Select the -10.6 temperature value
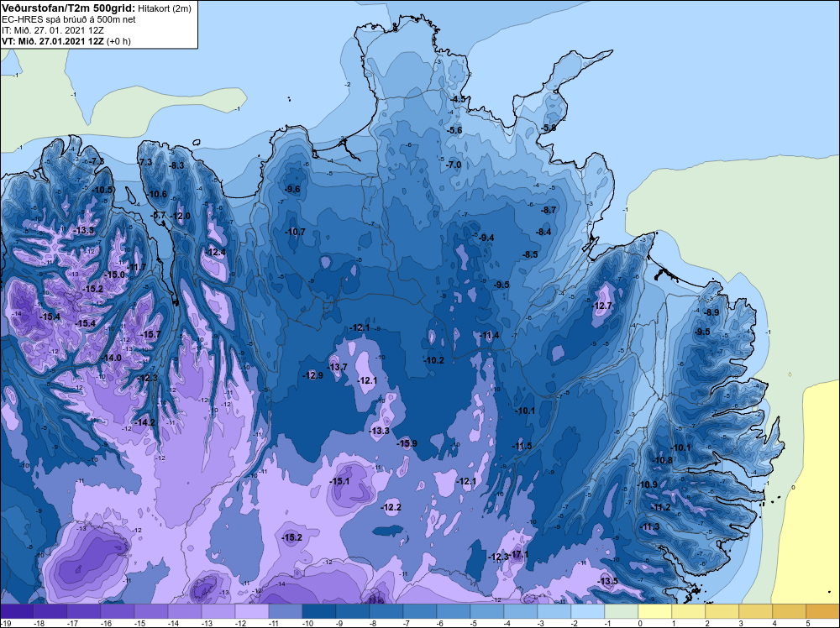Image resolution: width=840 pixels, height=628 pixels. click(157, 194)
